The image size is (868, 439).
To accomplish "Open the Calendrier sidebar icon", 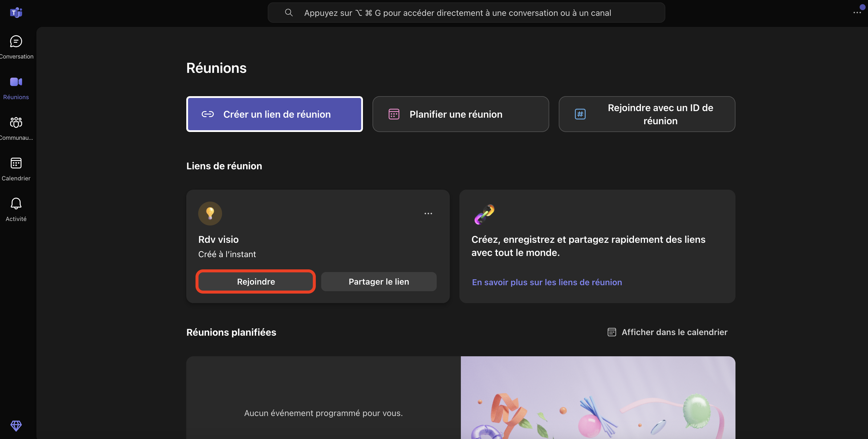I will (16, 163).
